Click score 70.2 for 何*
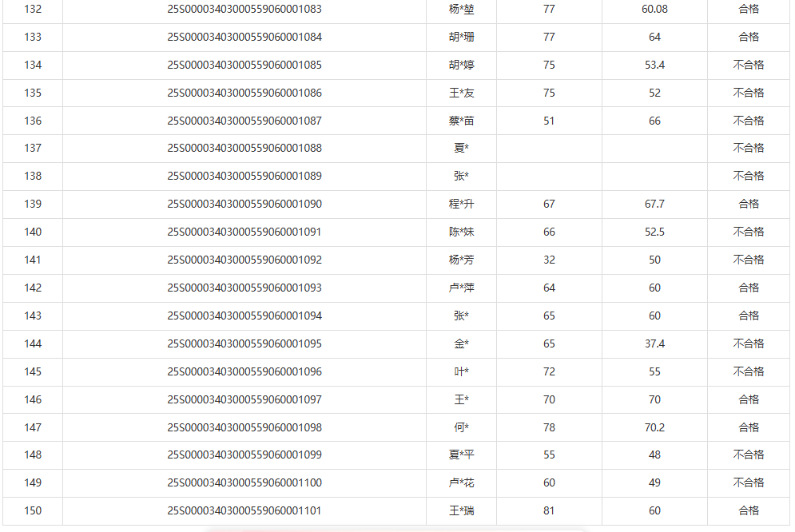The width and height of the screenshot is (795, 532). 654,427
